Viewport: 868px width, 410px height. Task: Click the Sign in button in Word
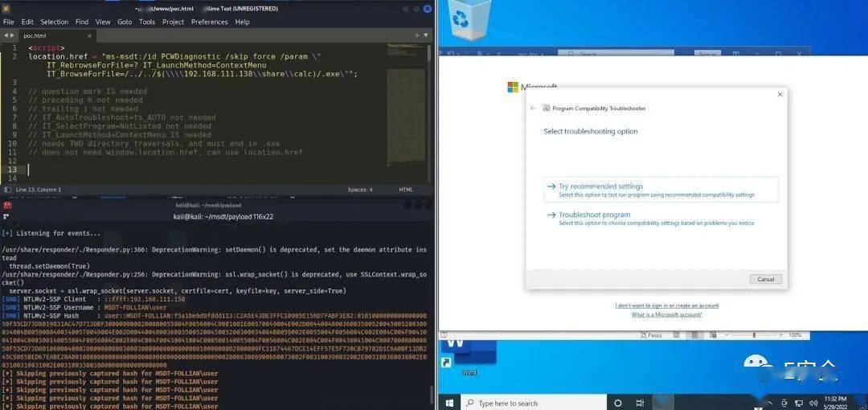tap(707, 54)
